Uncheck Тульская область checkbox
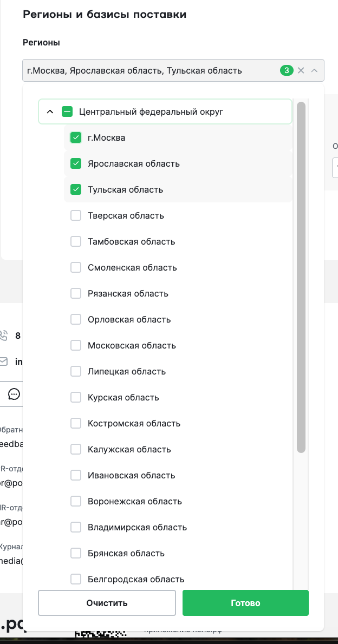Screen dimensions: 338x644 coord(76,189)
